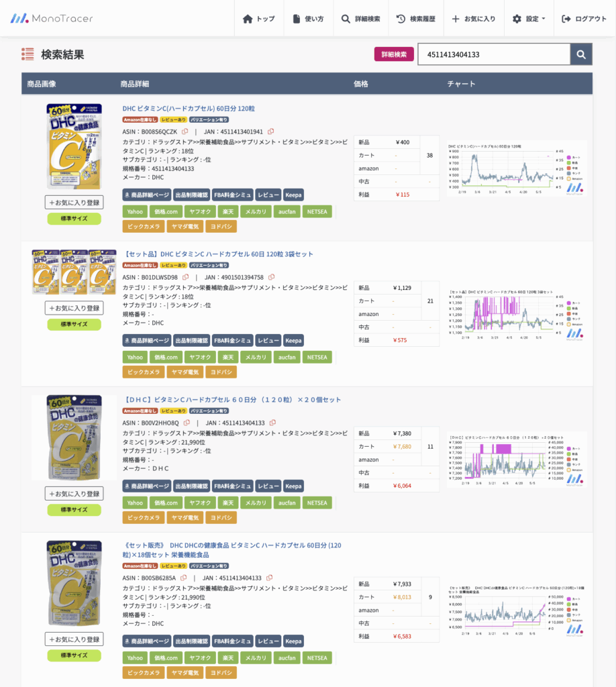This screenshot has width=616, height=687.
Task: Expand the 設定 settings dropdown
Action: pos(529,19)
